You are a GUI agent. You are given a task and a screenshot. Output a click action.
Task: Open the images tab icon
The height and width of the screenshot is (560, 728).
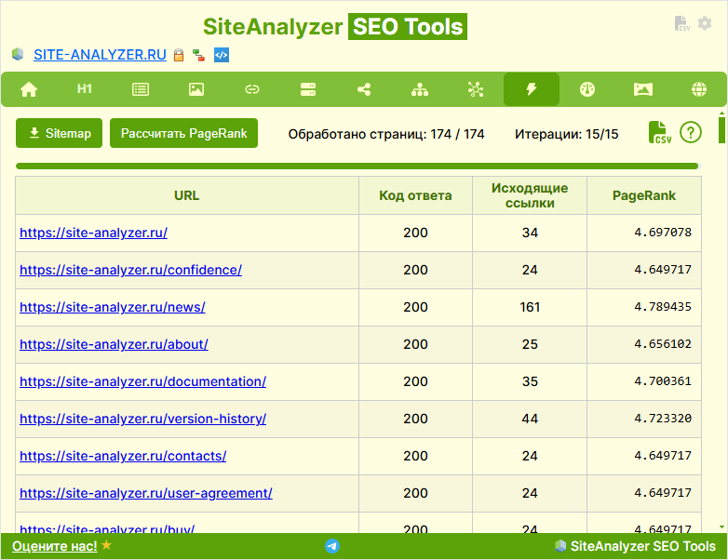(x=196, y=89)
